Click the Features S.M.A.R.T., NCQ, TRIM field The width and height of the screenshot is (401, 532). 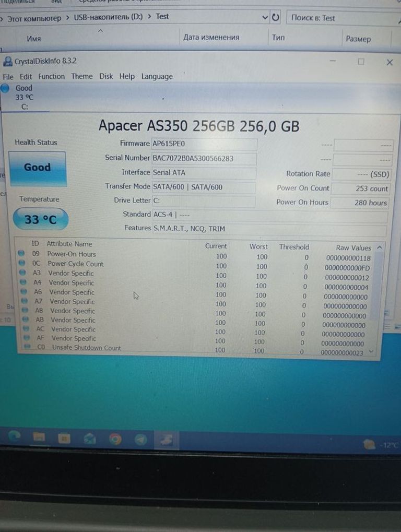click(269, 230)
